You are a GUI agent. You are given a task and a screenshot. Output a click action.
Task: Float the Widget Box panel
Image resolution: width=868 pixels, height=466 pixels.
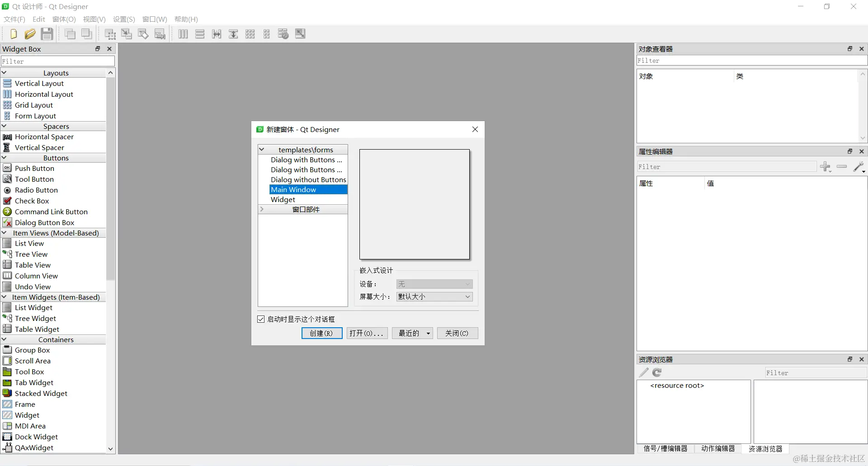pos(97,49)
